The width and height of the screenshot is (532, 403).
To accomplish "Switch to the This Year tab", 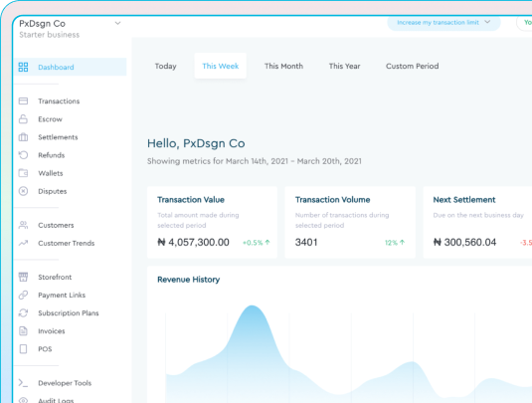I will [x=344, y=66].
